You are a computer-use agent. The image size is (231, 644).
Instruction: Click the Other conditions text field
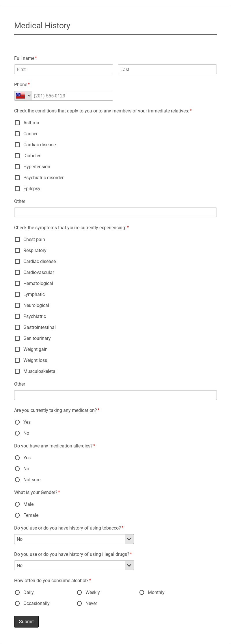point(115,212)
